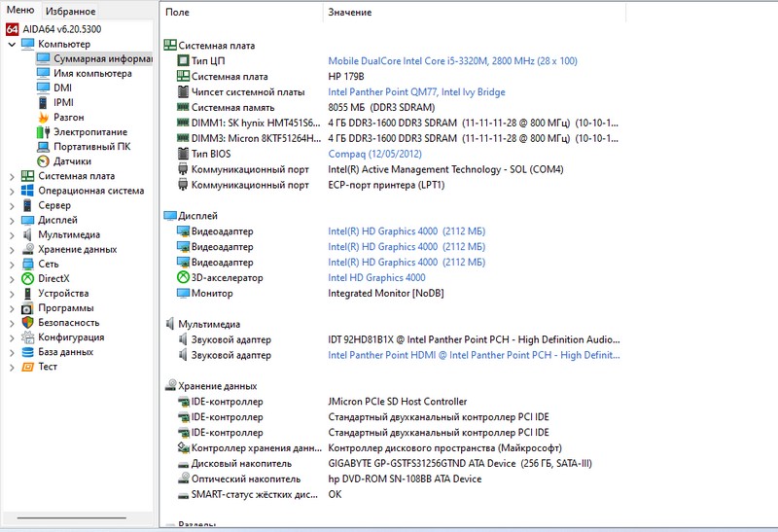Click the Датчики gauge icon
The image size is (778, 532).
(43, 161)
